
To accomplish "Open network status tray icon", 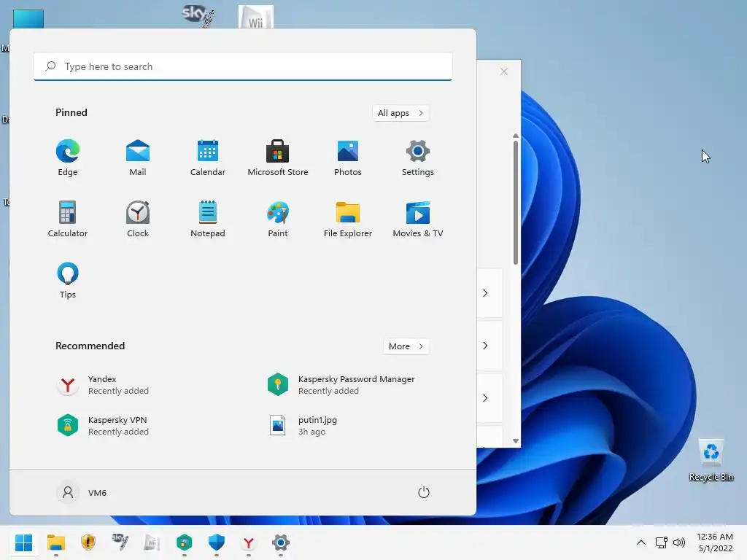I will pyautogui.click(x=661, y=542).
